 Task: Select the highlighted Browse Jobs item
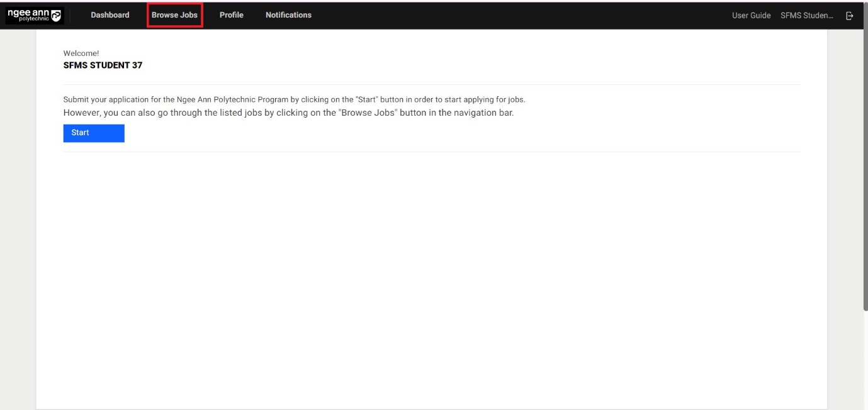coord(175,14)
